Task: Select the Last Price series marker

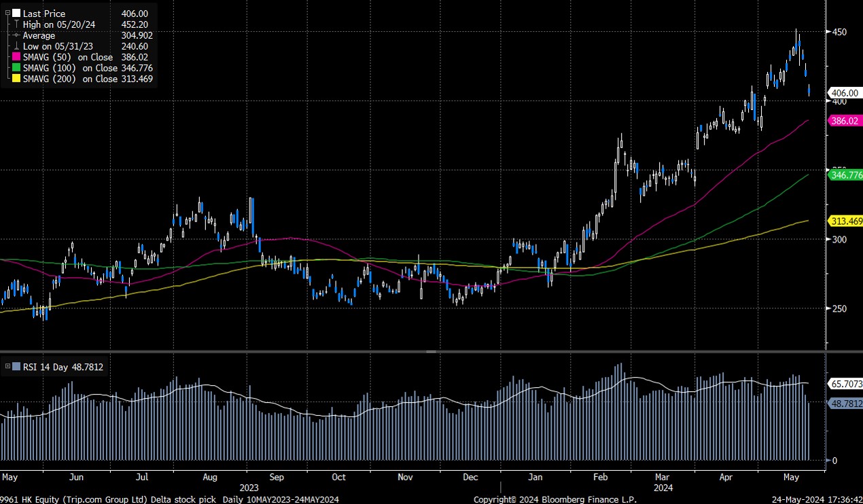Action: pos(16,13)
